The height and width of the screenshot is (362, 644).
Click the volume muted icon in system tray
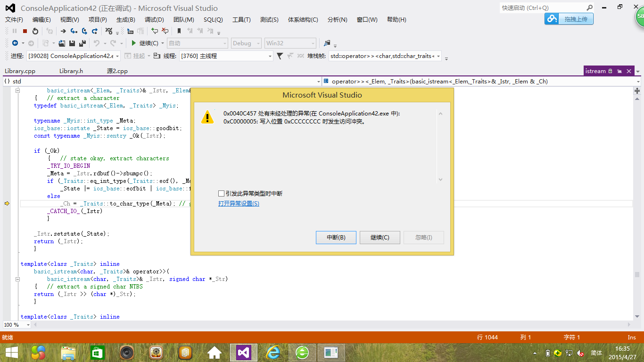(581, 353)
